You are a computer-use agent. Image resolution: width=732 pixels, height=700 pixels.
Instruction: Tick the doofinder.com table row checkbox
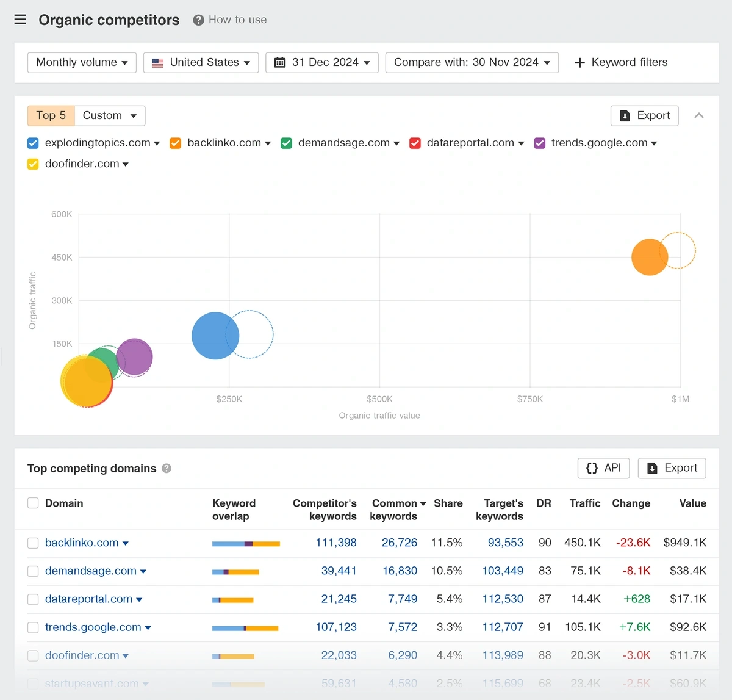click(33, 655)
